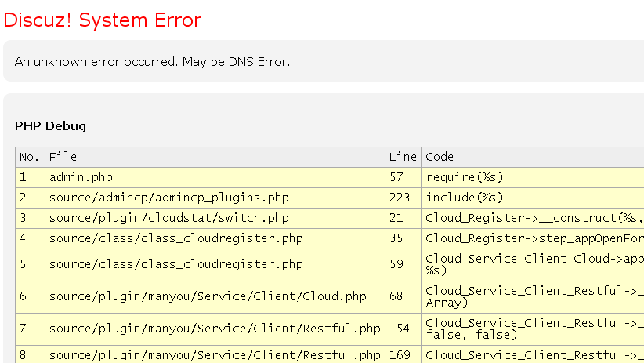Select the 'An unknown error occurred' message text

click(x=152, y=62)
